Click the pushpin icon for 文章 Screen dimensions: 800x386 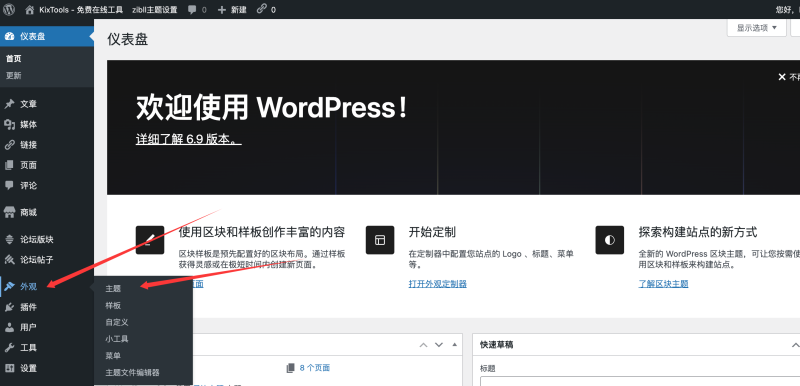[9, 104]
